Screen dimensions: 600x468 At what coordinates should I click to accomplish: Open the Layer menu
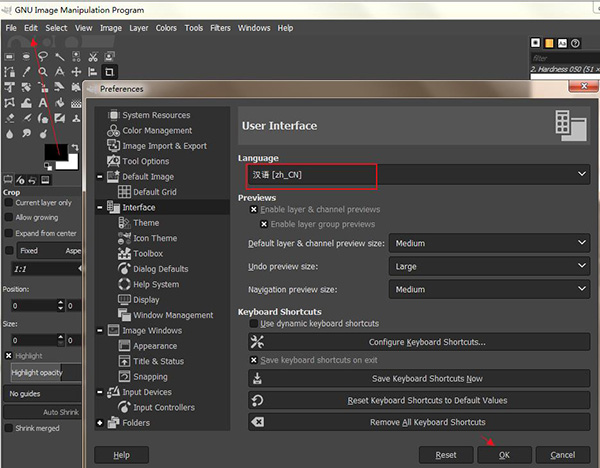(x=139, y=28)
